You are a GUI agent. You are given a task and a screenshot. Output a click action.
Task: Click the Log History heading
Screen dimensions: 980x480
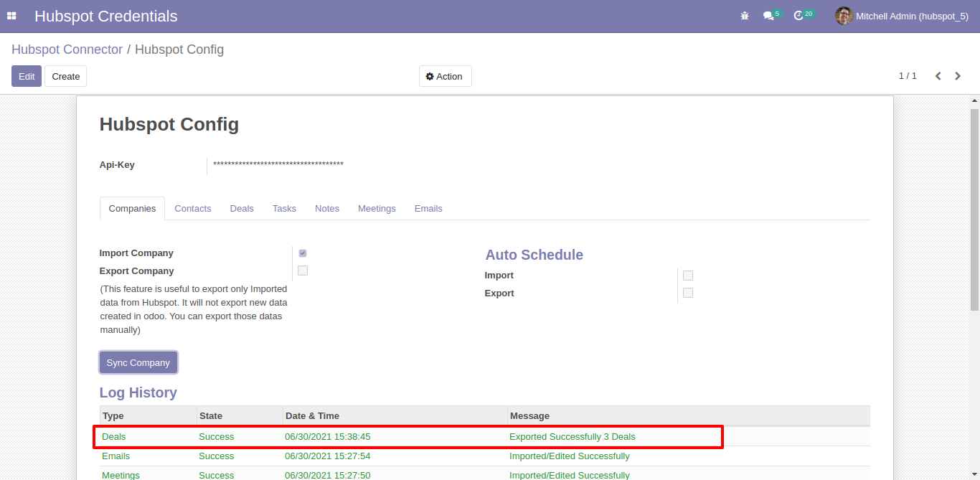tap(138, 392)
